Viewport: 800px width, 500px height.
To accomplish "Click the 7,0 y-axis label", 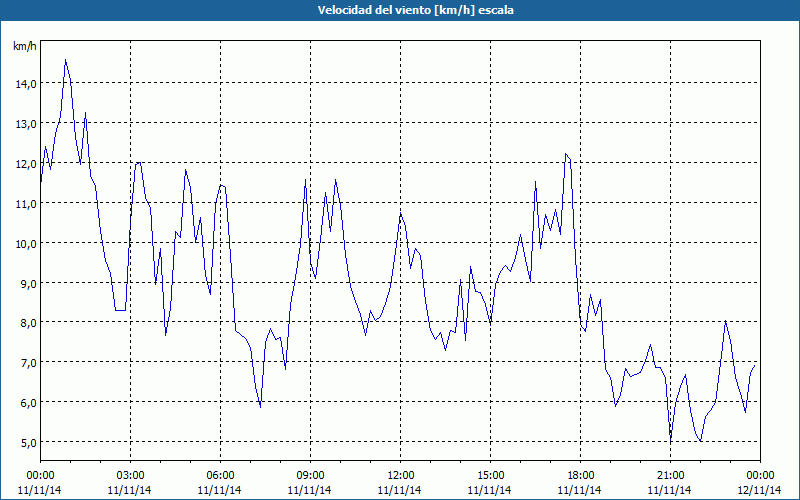I will click(28, 363).
